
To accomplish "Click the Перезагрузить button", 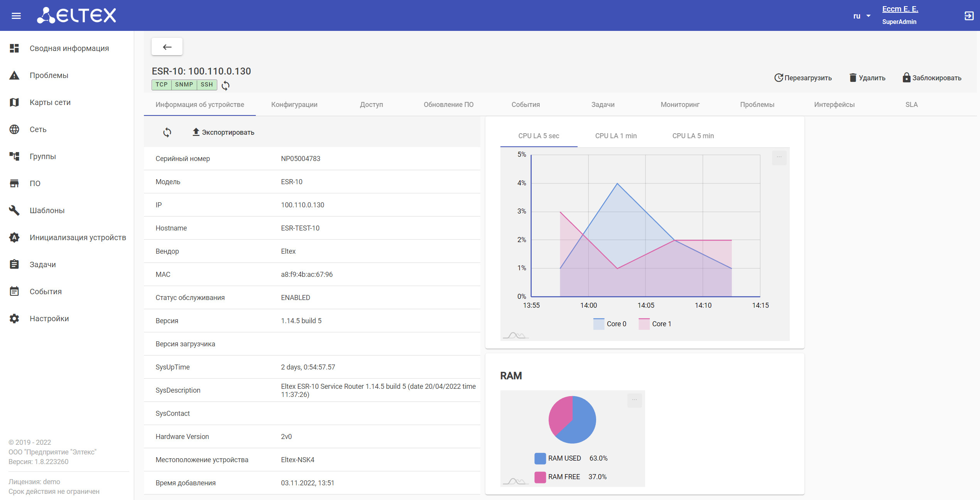I will (x=803, y=78).
